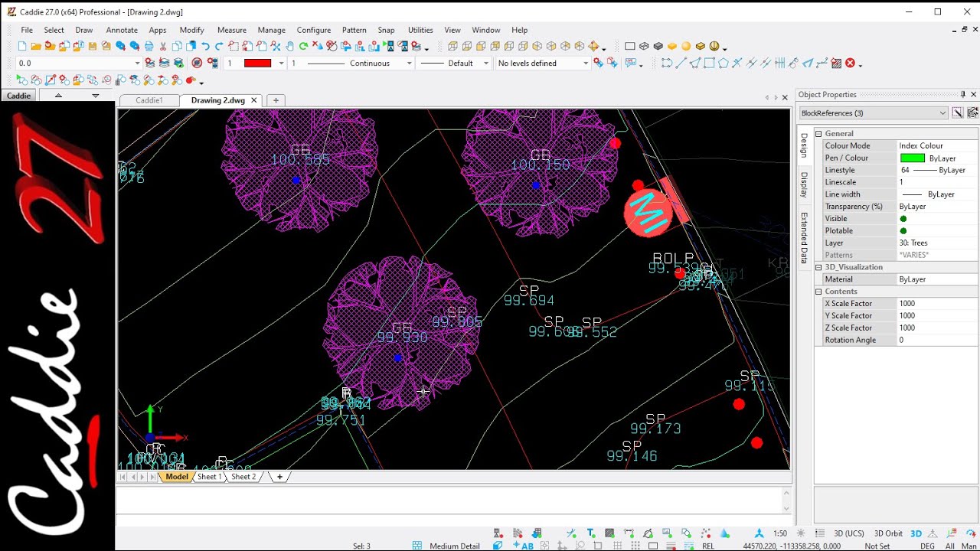
Task: Cut selection with the scissors icon
Action: point(163,47)
